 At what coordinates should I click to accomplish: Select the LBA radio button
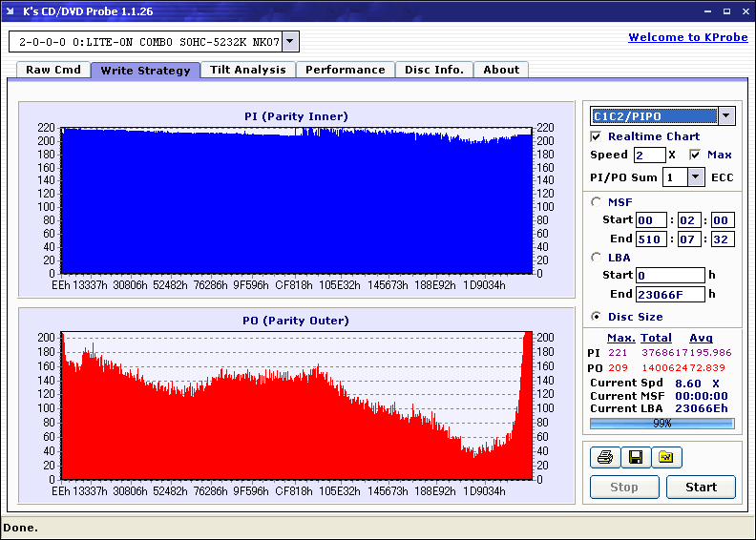coord(597,257)
